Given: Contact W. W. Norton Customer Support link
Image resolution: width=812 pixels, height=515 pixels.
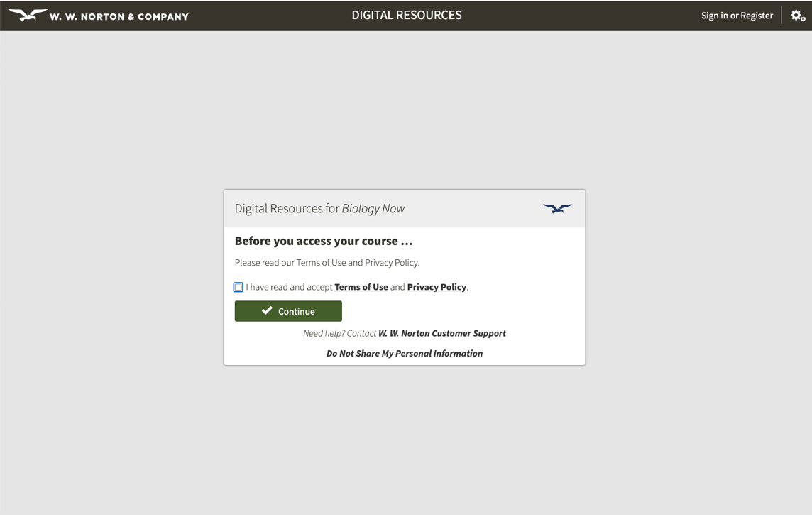Looking at the screenshot, I should (442, 333).
